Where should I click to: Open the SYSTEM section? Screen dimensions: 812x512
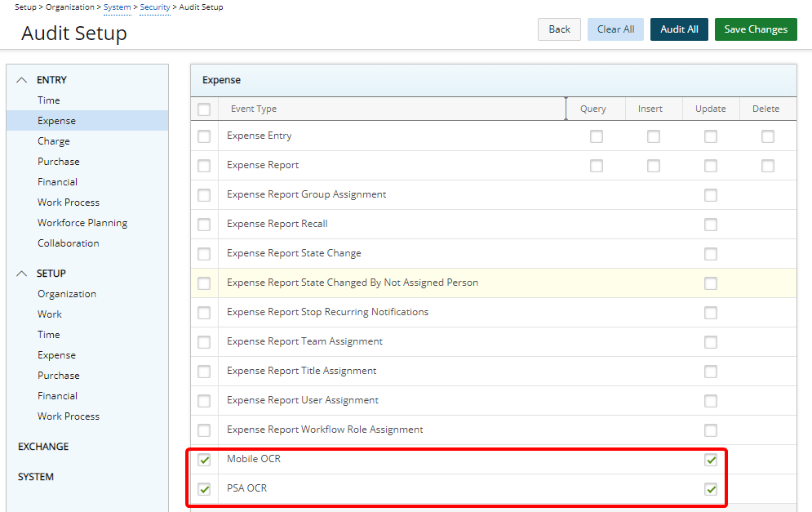coord(36,477)
